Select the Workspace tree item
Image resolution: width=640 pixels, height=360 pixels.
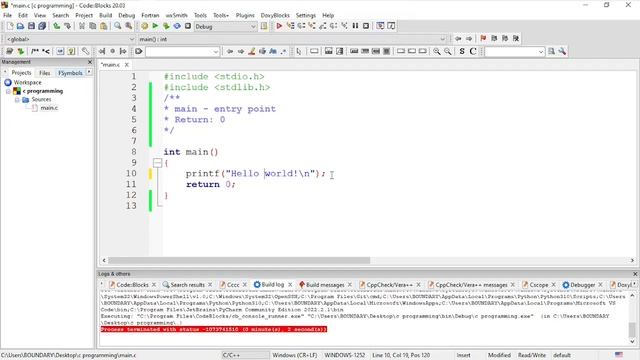(27, 82)
